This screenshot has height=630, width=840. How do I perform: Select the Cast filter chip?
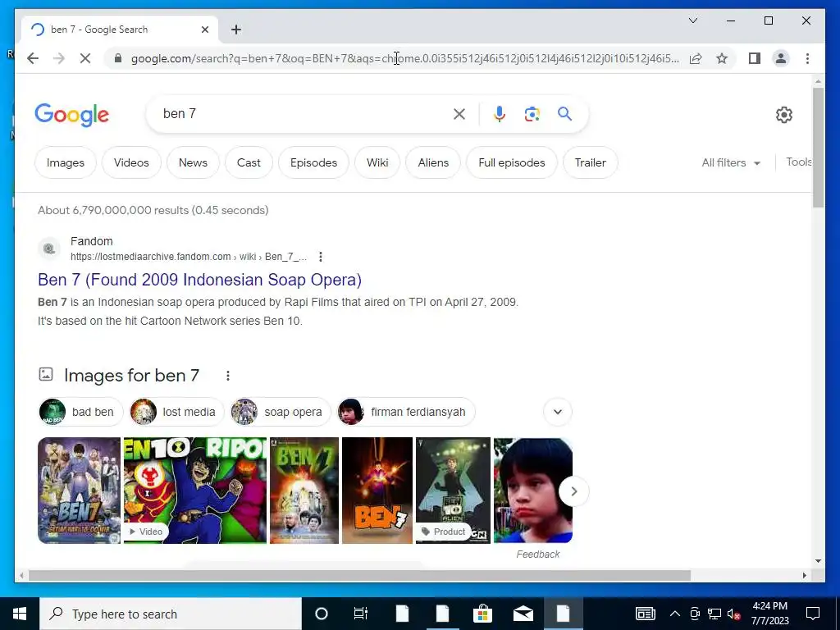pyautogui.click(x=249, y=163)
